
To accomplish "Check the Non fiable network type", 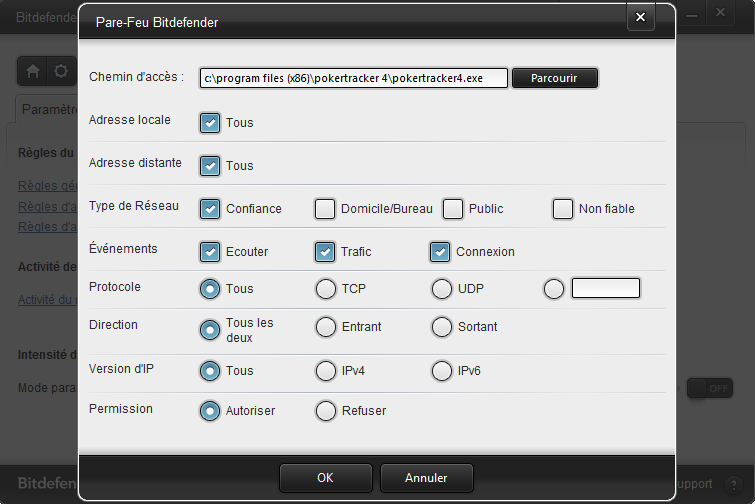I will tap(563, 209).
